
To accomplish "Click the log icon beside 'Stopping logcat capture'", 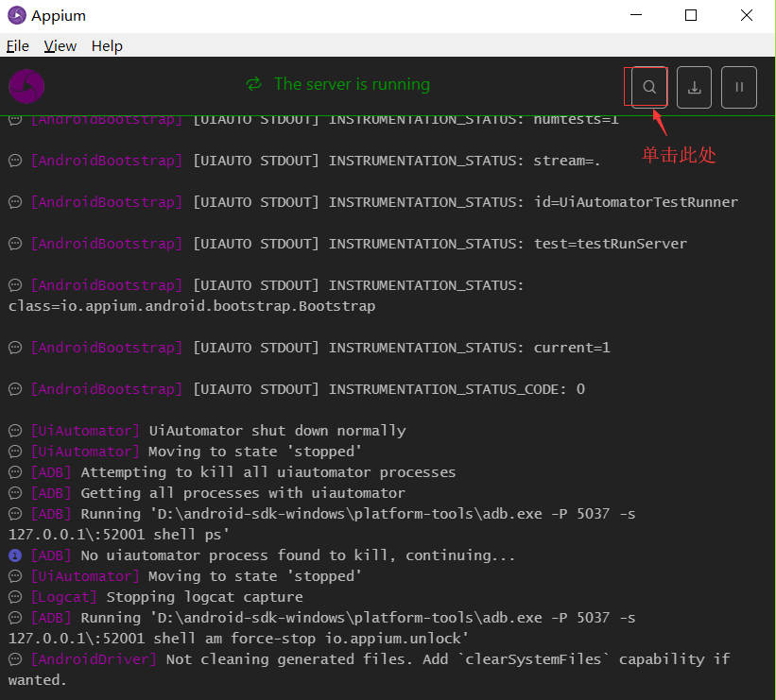I will 15,597.
